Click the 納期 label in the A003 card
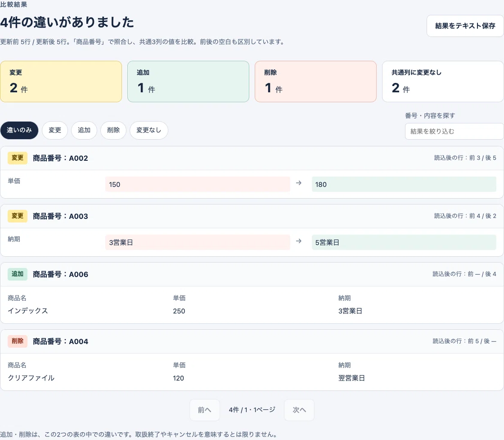 (x=14, y=239)
